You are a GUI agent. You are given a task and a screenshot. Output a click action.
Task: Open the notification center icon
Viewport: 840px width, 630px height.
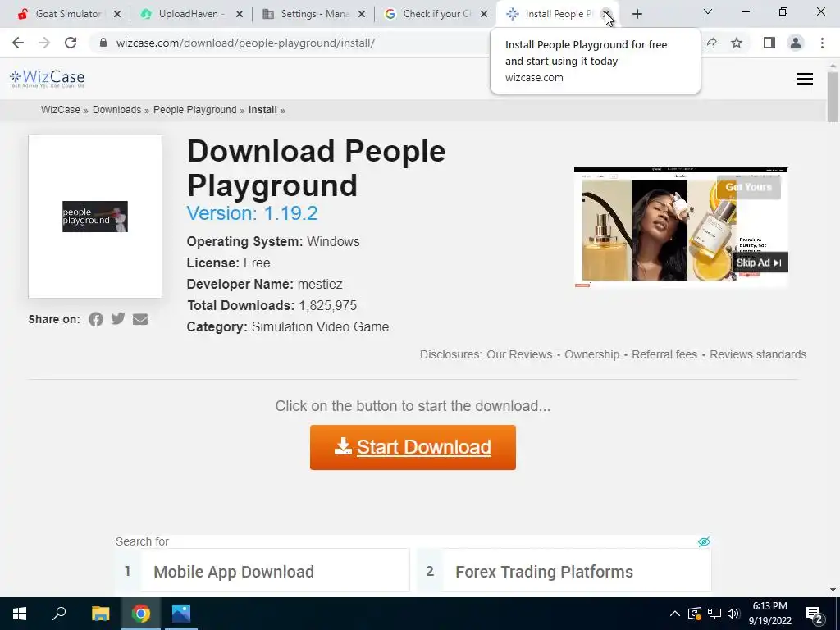point(815,614)
